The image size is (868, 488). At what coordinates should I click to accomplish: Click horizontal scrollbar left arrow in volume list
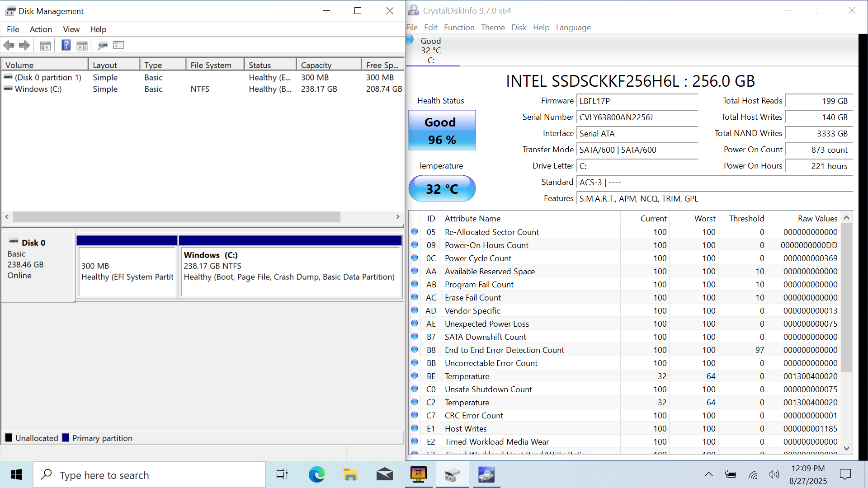7,217
